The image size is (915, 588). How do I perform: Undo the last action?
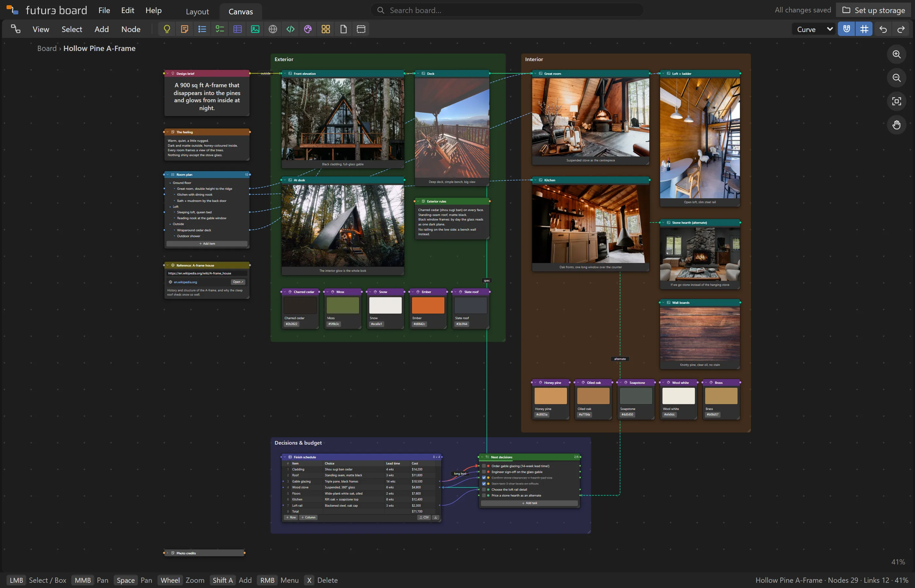point(883,29)
